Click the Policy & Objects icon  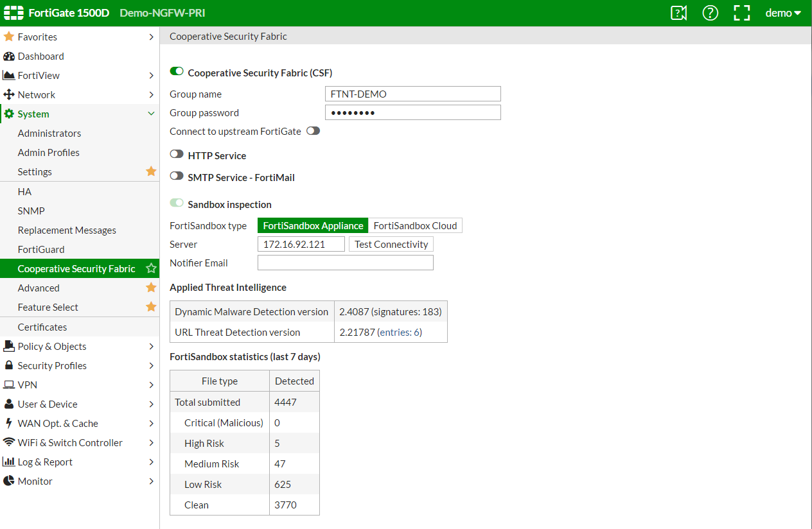coord(8,346)
